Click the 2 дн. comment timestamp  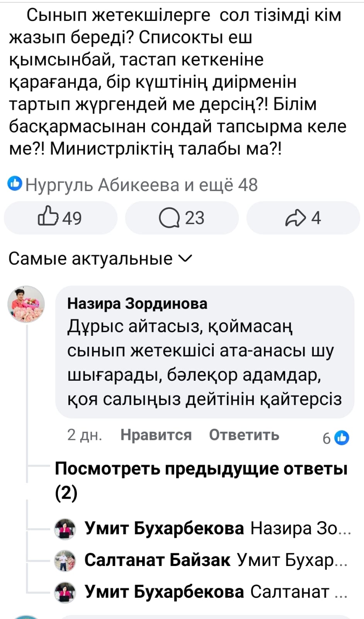click(x=84, y=435)
